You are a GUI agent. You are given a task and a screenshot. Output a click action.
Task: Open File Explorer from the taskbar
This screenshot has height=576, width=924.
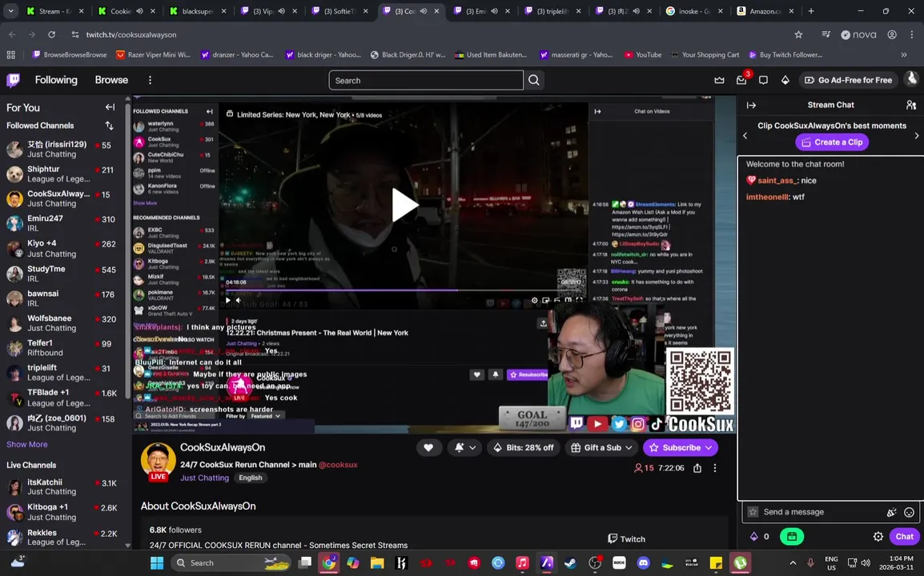(x=377, y=563)
